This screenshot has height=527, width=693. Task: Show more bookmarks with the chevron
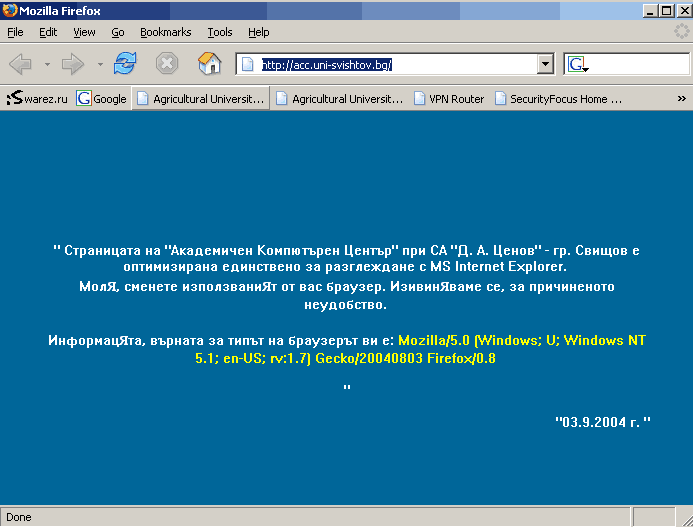point(682,99)
